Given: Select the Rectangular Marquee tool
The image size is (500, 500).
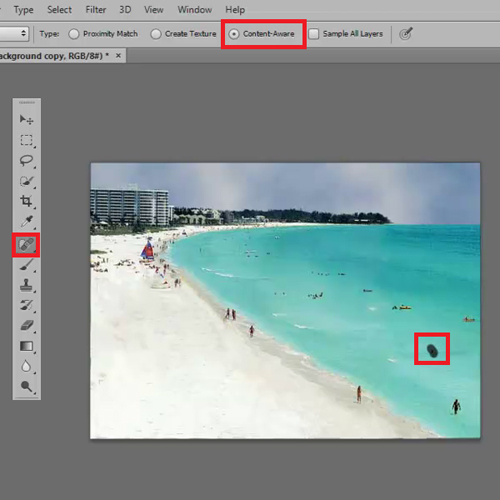Looking at the screenshot, I should tap(26, 140).
